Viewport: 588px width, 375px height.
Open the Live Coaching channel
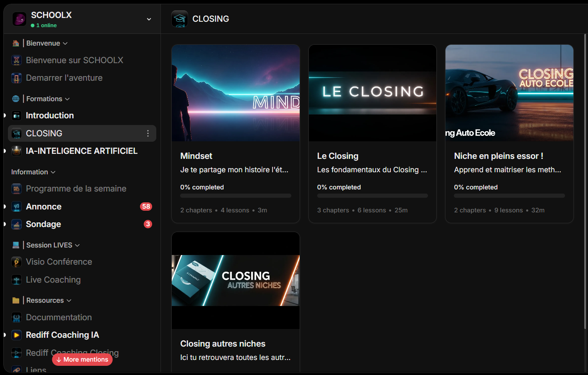(53, 280)
